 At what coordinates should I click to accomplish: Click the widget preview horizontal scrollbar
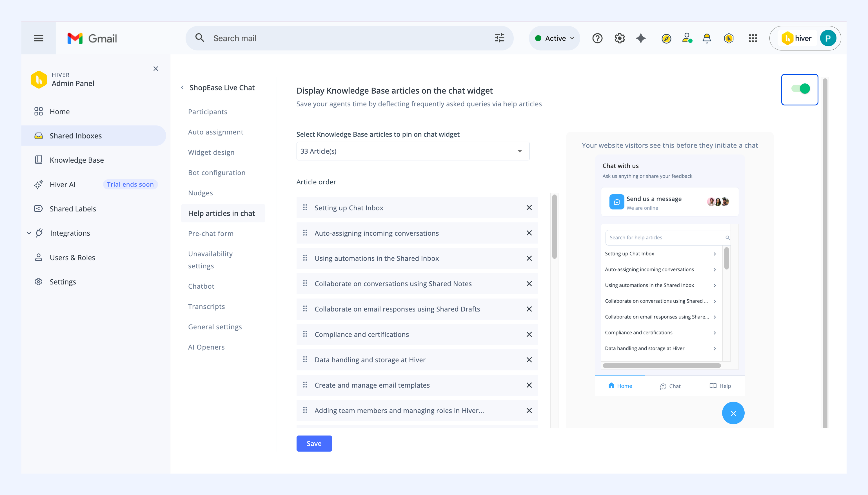pyautogui.click(x=661, y=366)
